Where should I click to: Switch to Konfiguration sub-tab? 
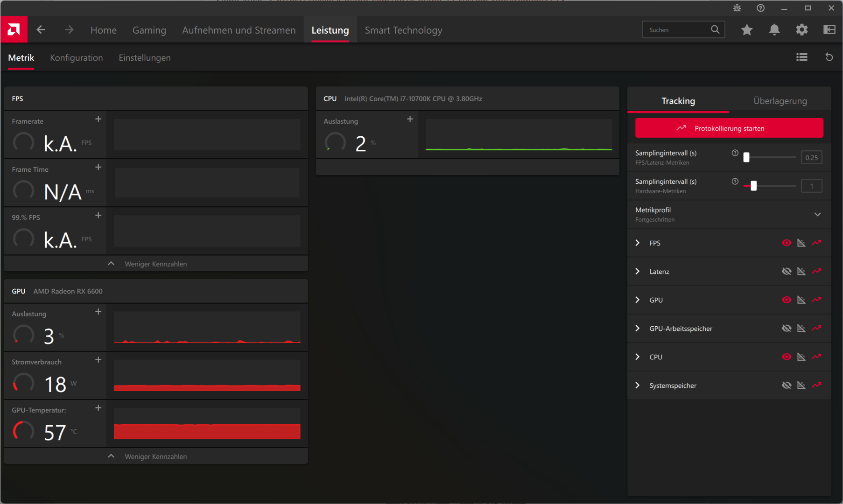click(x=77, y=57)
